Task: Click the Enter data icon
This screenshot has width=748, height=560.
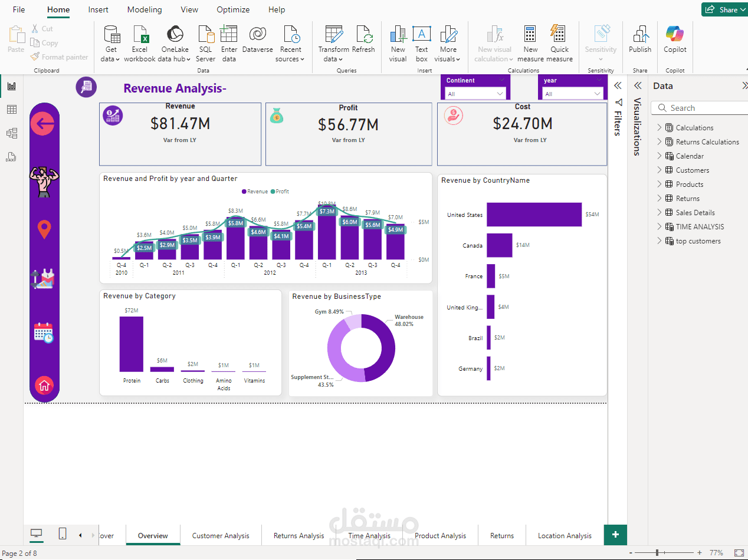Action: click(229, 44)
